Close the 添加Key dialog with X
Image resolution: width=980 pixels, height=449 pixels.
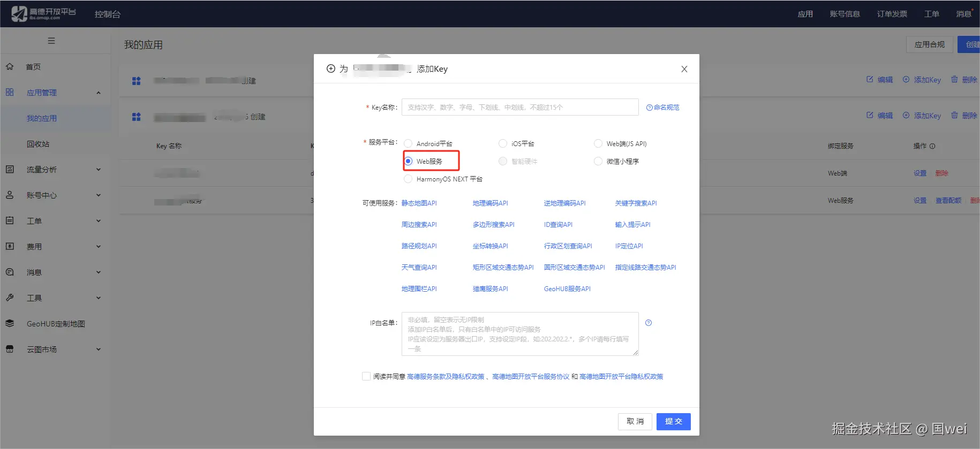point(684,69)
